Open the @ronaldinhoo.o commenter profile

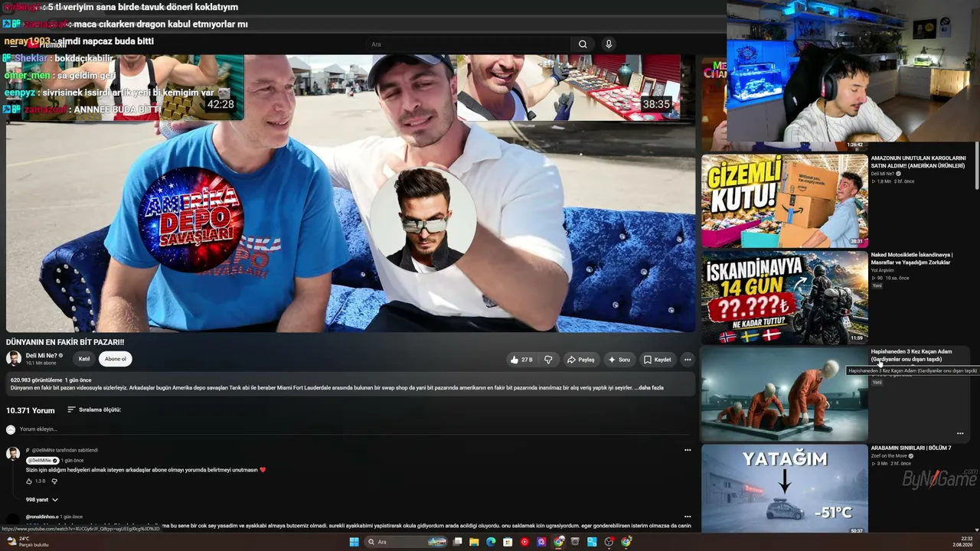[x=42, y=517]
